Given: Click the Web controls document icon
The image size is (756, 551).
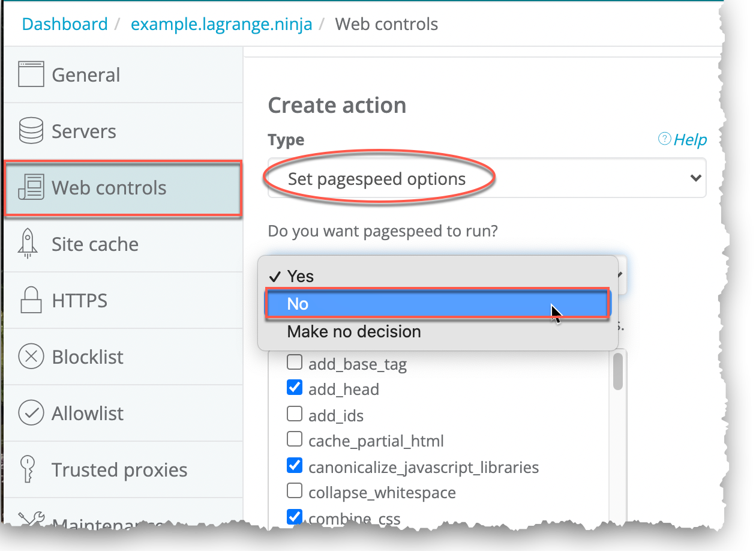Looking at the screenshot, I should coord(31,188).
